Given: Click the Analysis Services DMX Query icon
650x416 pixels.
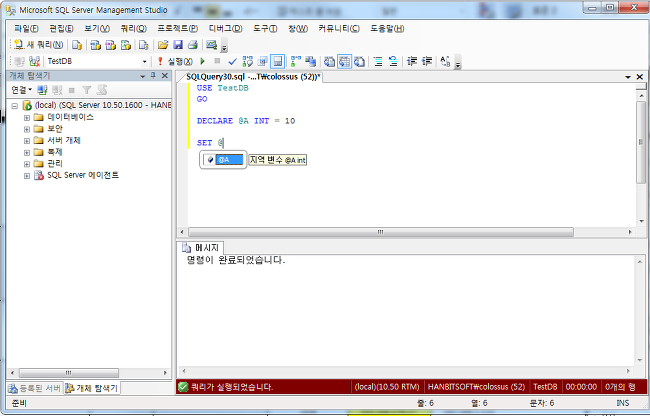Looking at the screenshot, I should [111, 45].
